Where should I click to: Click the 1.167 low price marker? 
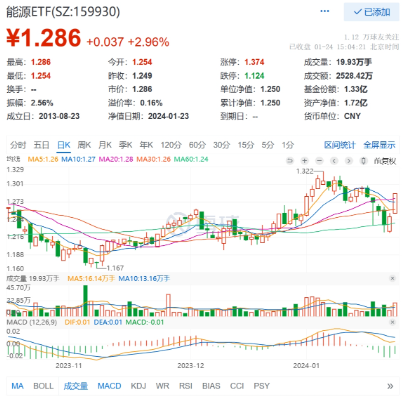coord(115,268)
